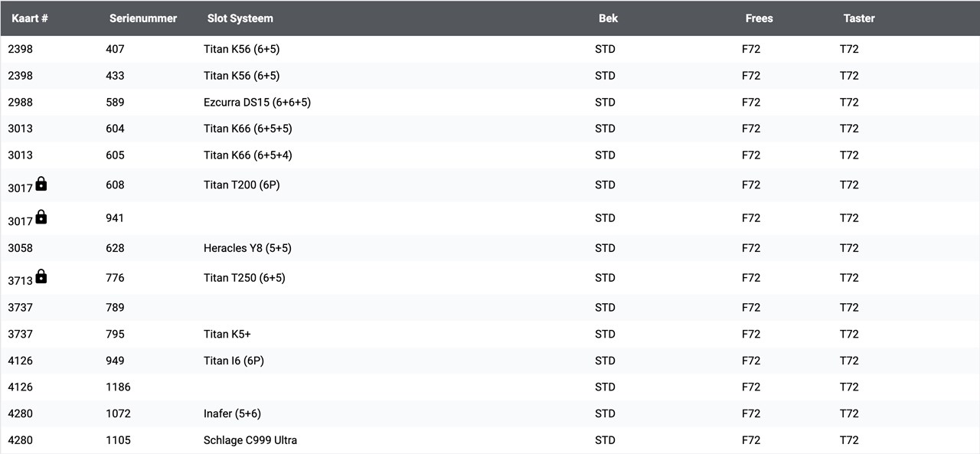Screen dimensions: 980x454
Task: Click the lock icon on card 3713
Action: click(41, 276)
